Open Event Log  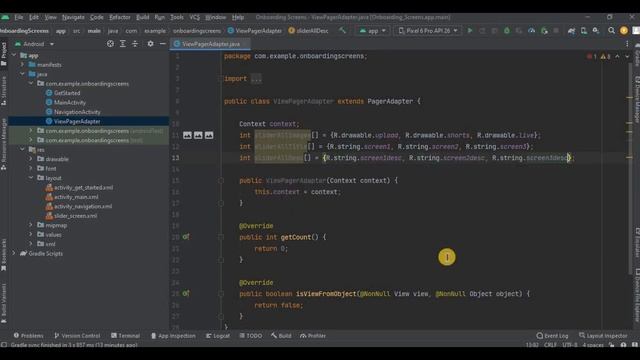point(552,336)
